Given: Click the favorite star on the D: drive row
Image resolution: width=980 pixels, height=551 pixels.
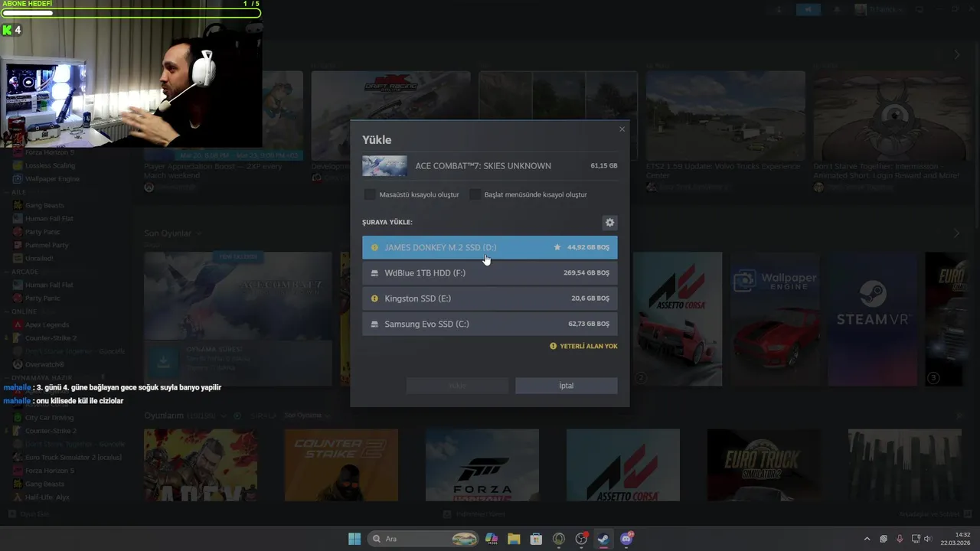Looking at the screenshot, I should click(557, 247).
